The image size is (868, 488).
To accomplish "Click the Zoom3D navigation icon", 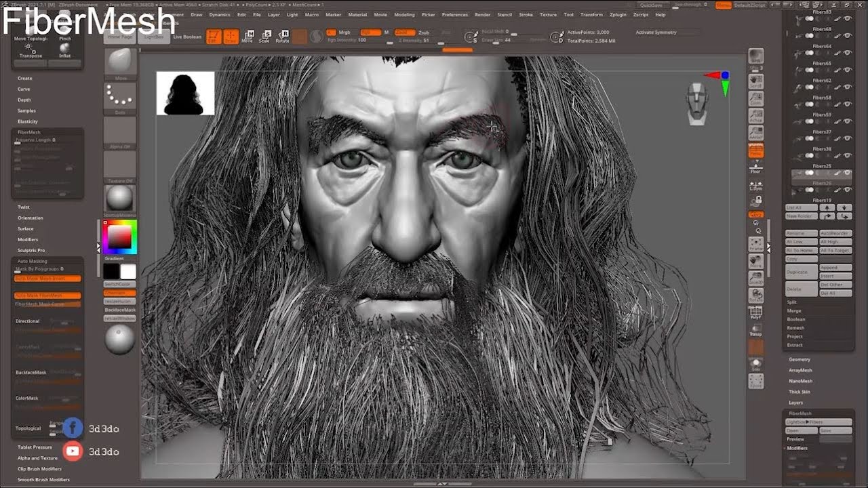I will (755, 278).
